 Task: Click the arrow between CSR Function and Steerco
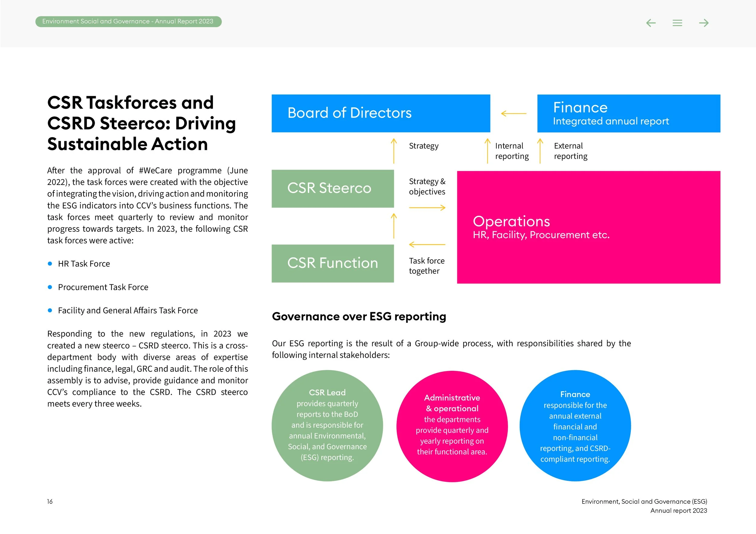point(393,226)
